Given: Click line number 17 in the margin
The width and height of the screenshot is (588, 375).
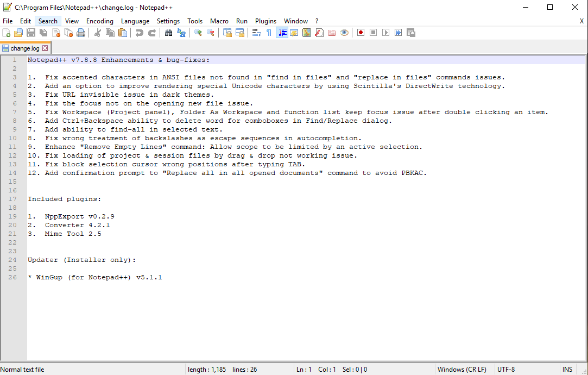Looking at the screenshot, I should tap(12, 199).
